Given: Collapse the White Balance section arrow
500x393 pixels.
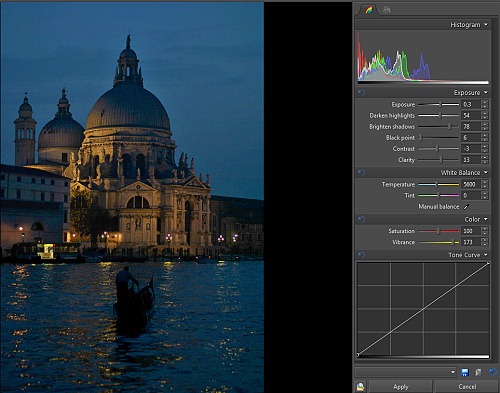Looking at the screenshot, I should pos(486,172).
